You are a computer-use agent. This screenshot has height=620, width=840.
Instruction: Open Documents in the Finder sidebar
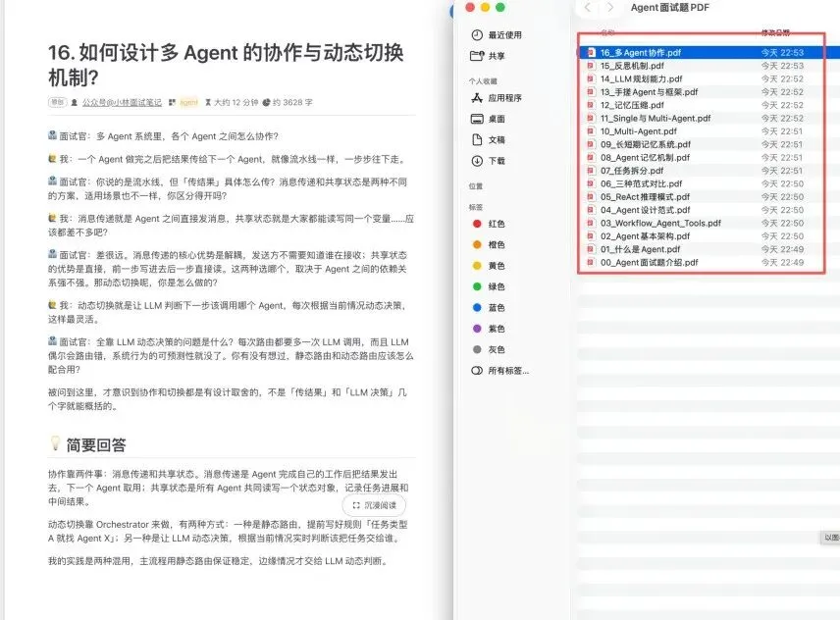488,139
